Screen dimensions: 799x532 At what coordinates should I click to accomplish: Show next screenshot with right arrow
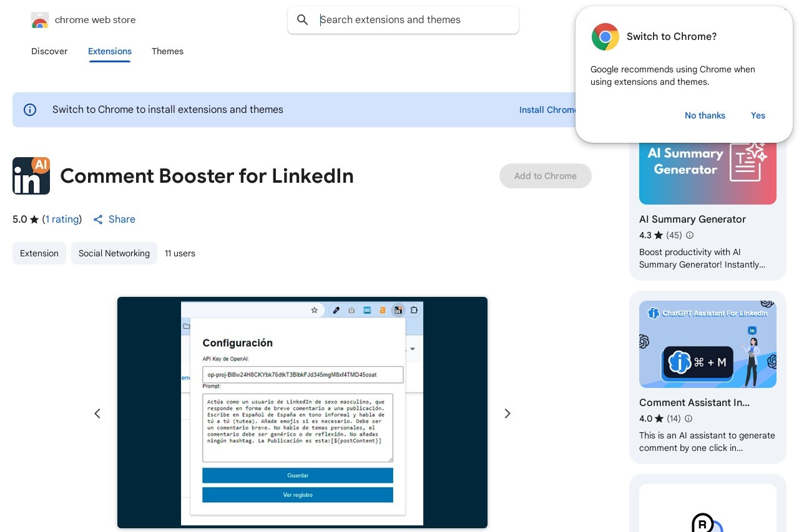507,414
